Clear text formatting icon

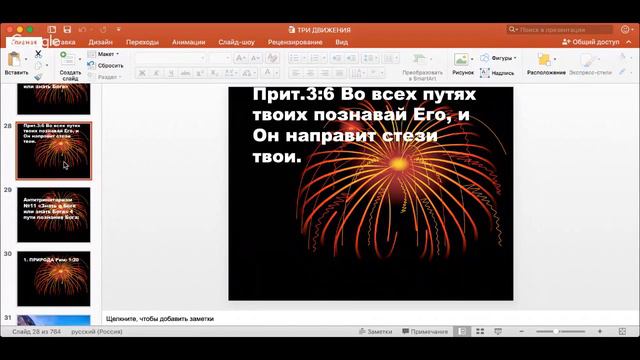pos(272,58)
